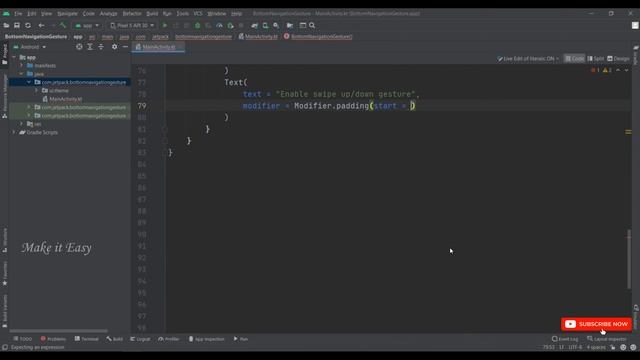Click the Make Project hammer icon
The width and height of the screenshot is (640, 360).
tap(62, 25)
